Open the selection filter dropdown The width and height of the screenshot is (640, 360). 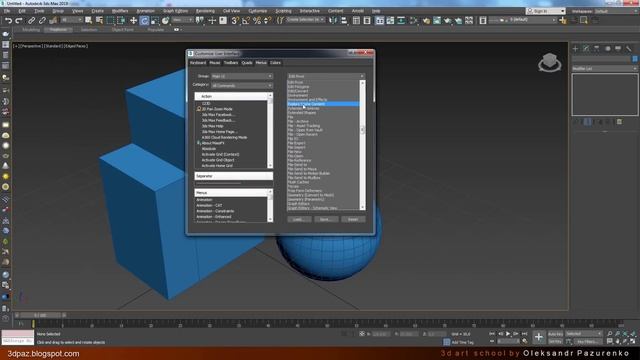tap(72, 20)
